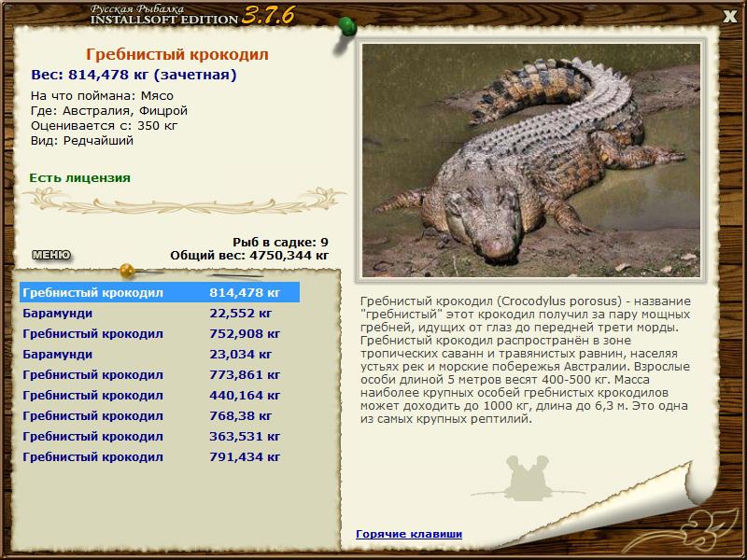Click the green Есть лицензия label
Screen dimensions: 747x560
click(x=79, y=177)
